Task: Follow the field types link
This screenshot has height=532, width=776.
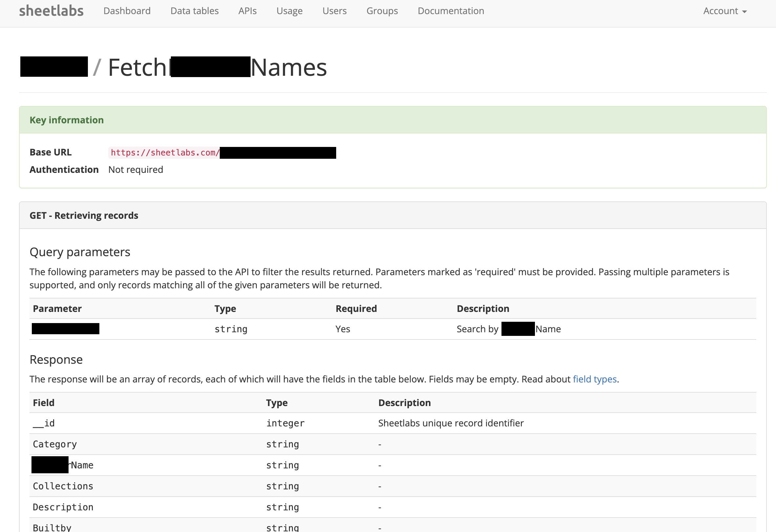Action: tap(595, 379)
